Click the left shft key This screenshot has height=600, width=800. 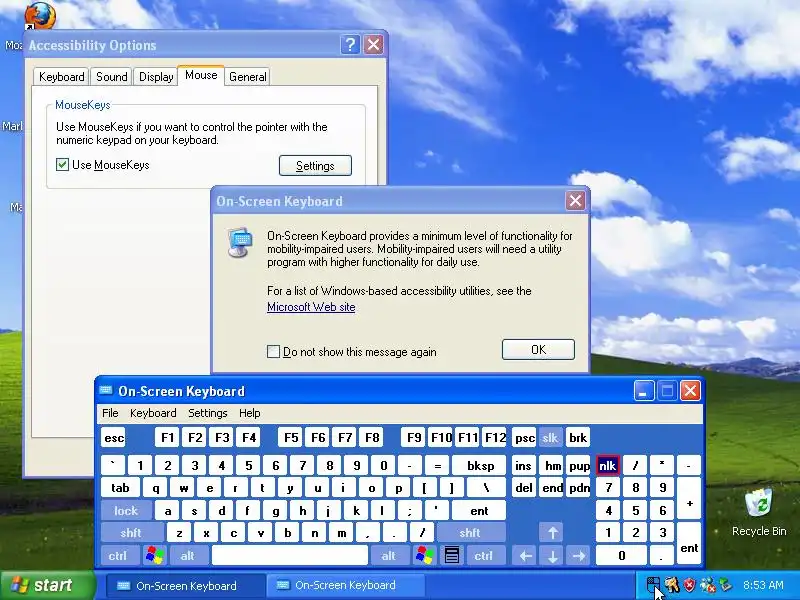pyautogui.click(x=131, y=533)
